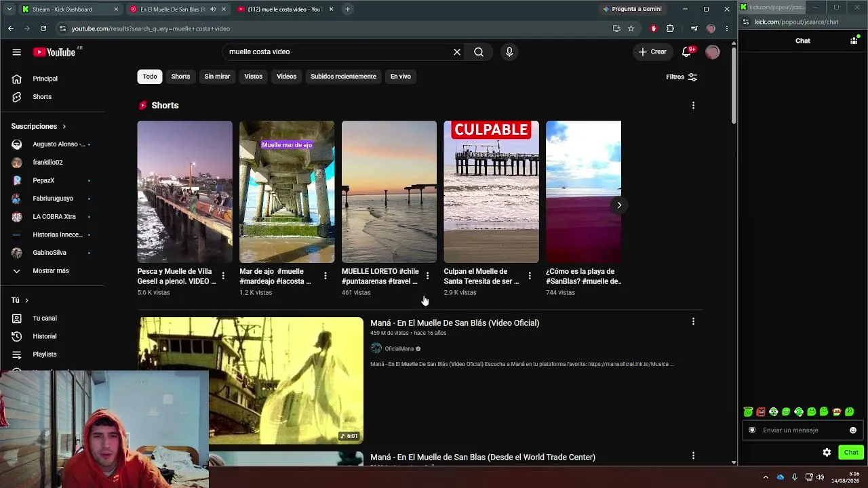This screenshot has width=868, height=488.
Task: Open a new Chrome tab
Action: [x=347, y=9]
